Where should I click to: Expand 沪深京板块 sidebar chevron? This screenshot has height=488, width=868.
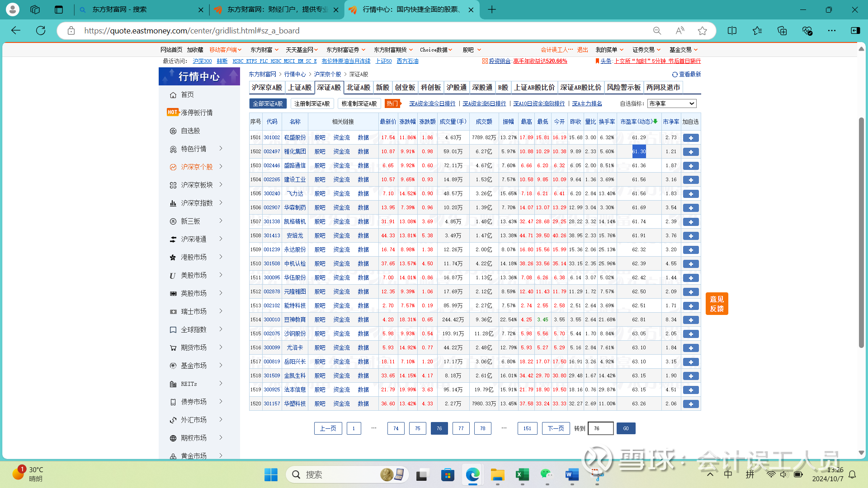click(221, 184)
